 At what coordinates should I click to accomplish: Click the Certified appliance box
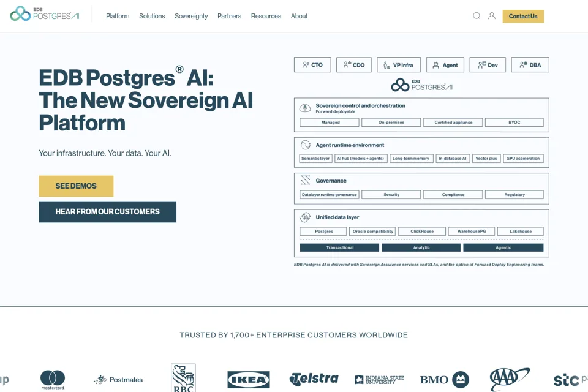click(x=453, y=123)
